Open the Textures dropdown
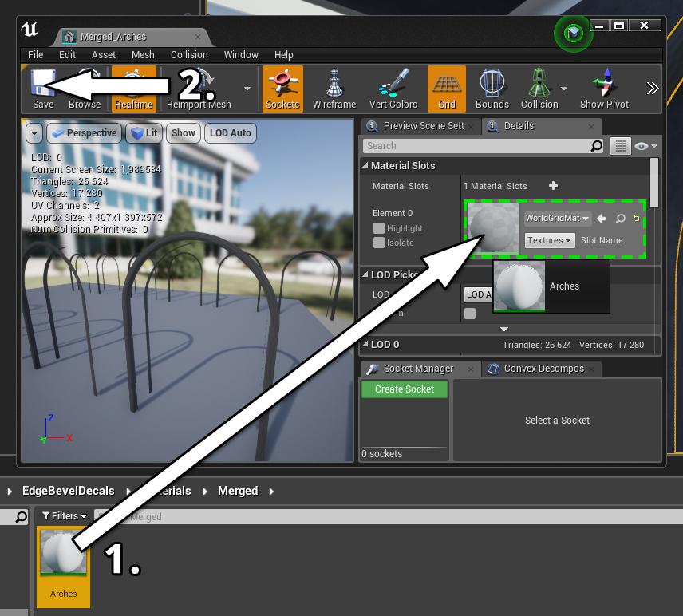The image size is (683, 616). pyautogui.click(x=550, y=240)
